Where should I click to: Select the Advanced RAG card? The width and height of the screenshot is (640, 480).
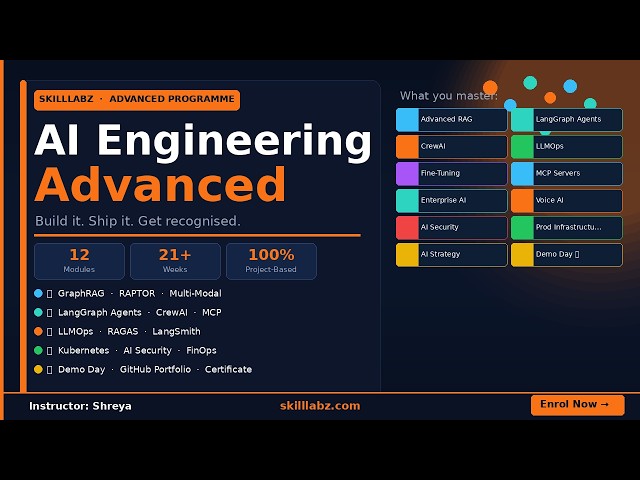tap(451, 120)
